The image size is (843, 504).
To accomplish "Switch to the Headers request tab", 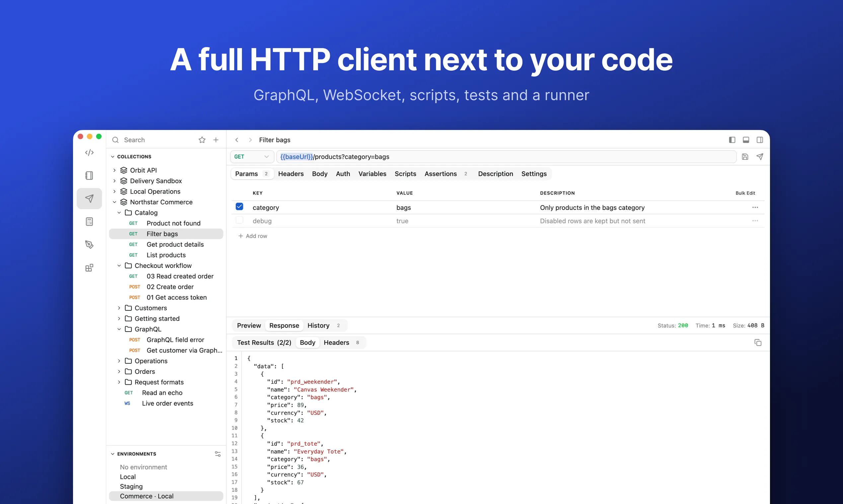I will click(291, 173).
